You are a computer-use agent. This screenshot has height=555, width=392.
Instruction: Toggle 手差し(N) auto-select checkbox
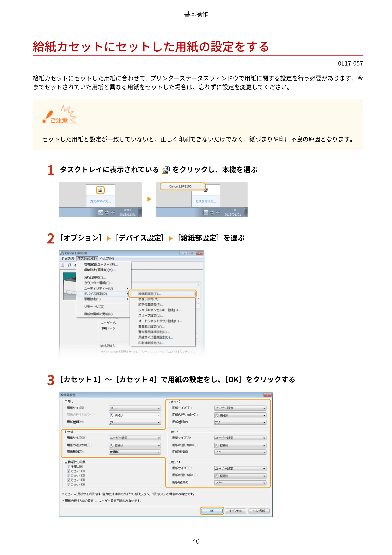click(69, 467)
